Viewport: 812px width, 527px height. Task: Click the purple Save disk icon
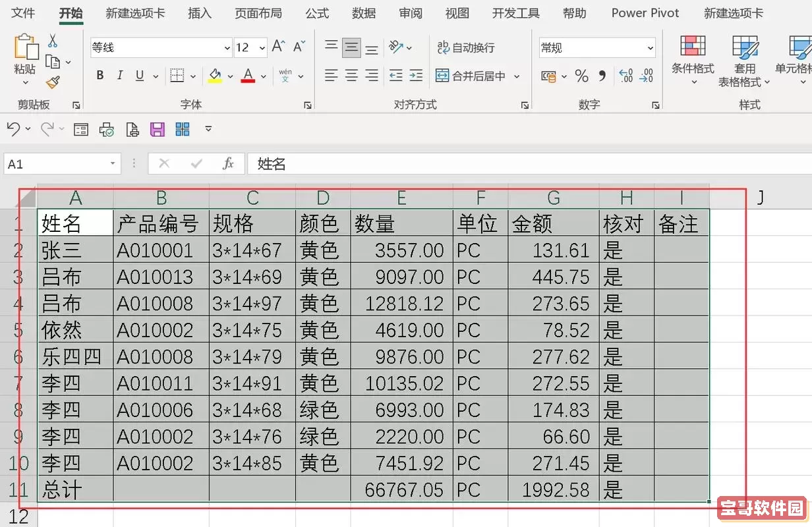(x=157, y=129)
